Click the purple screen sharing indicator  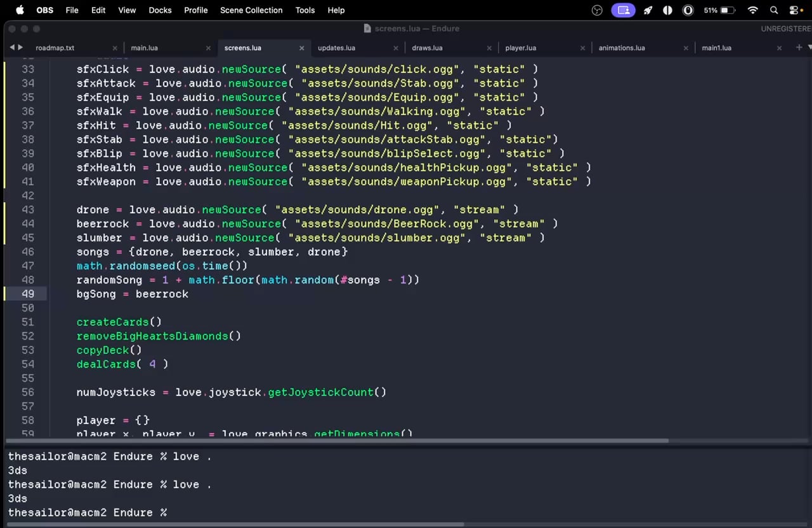(x=623, y=10)
